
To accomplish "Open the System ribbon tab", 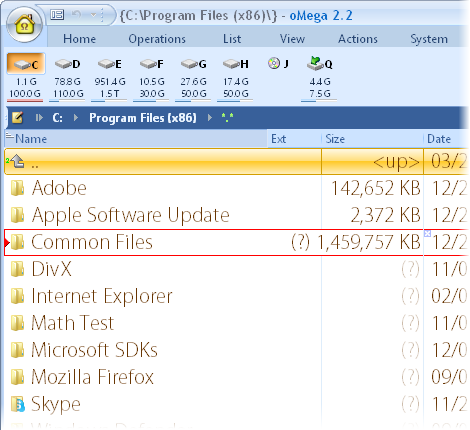I will click(x=429, y=39).
